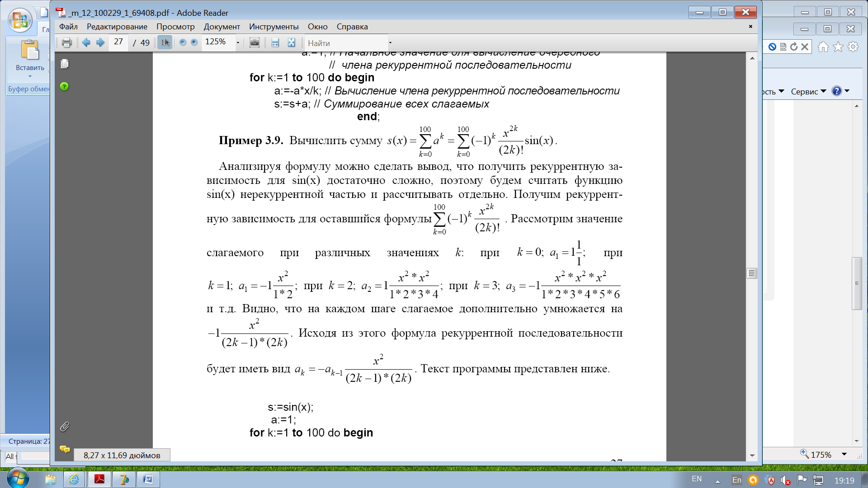This screenshot has height=488, width=868.
Task: Activate the text selection tool
Action: pos(165,42)
